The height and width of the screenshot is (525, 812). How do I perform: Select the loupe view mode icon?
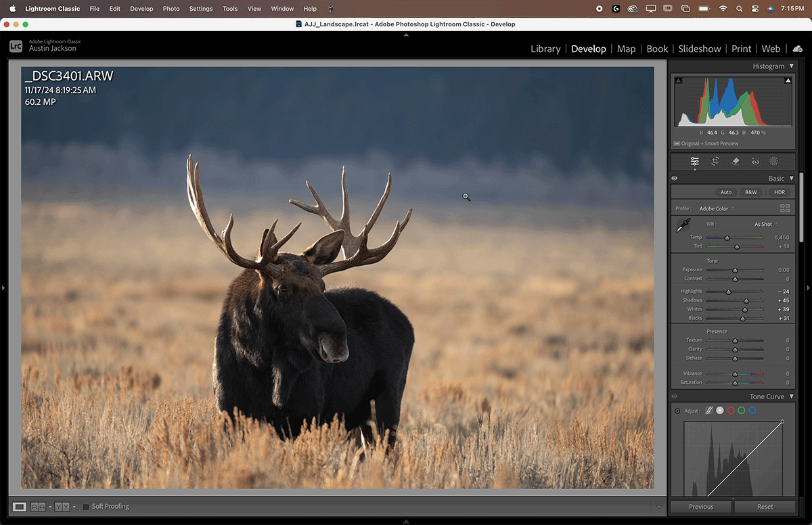pos(20,507)
